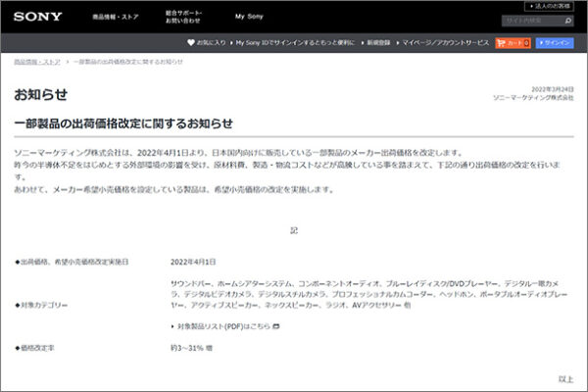Open the My Sony menu
This screenshot has width=588, height=392.
pos(249,17)
